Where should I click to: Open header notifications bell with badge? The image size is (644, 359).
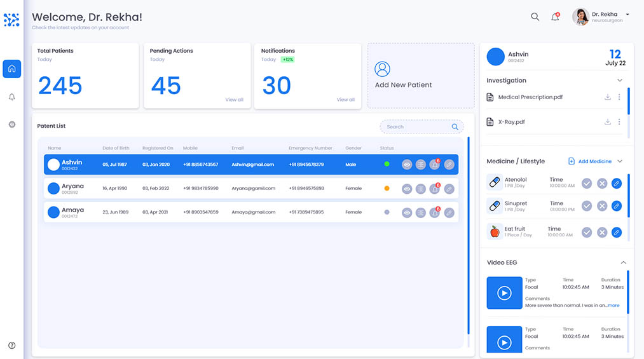click(x=555, y=17)
